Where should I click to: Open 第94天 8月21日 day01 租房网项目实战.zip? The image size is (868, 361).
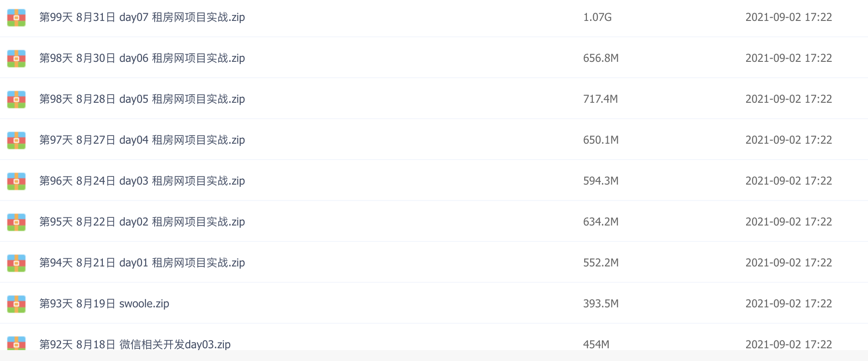click(142, 263)
